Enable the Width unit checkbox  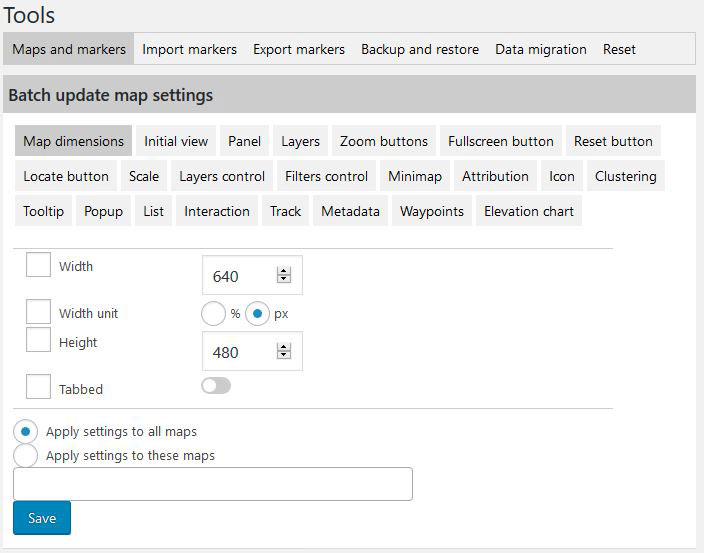pos(38,312)
